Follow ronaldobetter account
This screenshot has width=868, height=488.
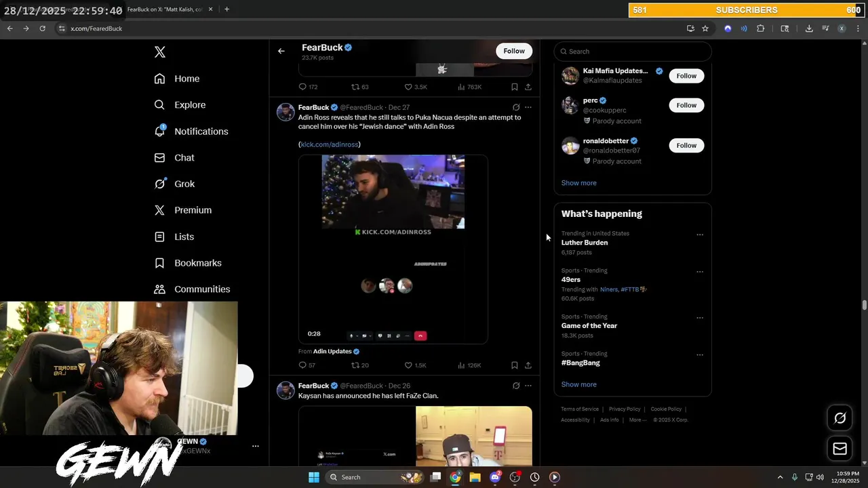click(686, 145)
